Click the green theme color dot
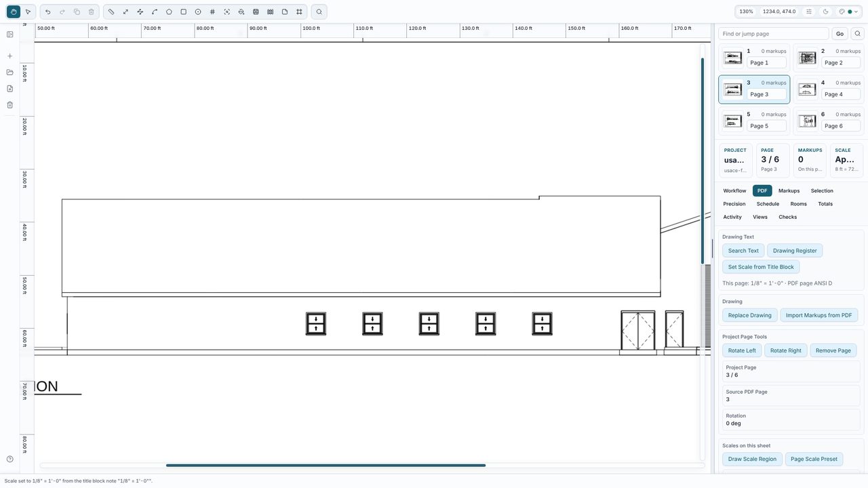 pos(850,12)
